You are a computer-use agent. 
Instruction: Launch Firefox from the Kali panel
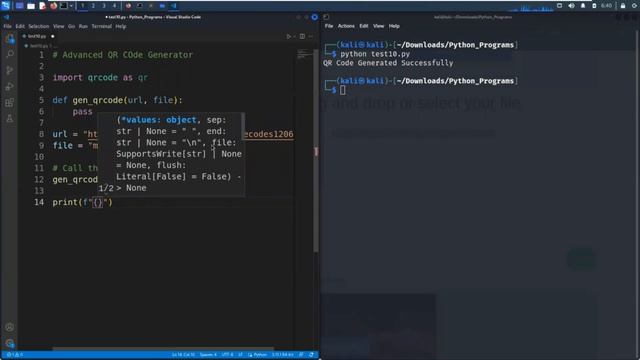(x=53, y=6)
